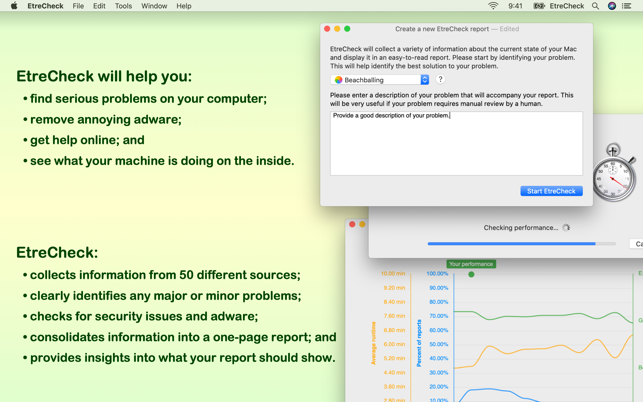
Task: Click the Start EtreCheck button
Action: point(551,191)
